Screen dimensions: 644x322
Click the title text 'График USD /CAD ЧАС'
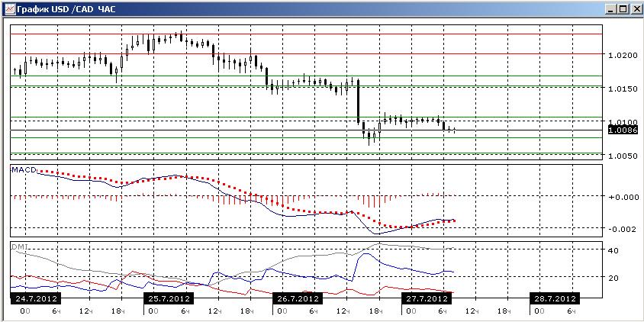pyautogui.click(x=66, y=8)
